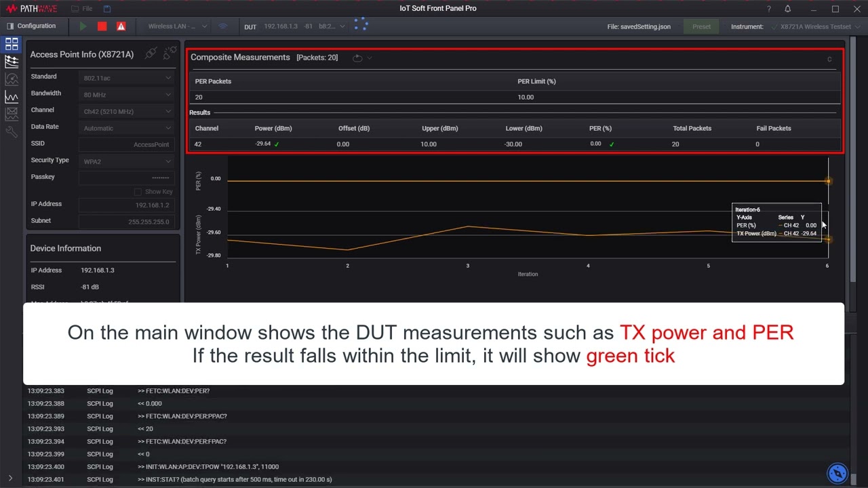Open the Security Type WPA2 dropdown
868x488 pixels.
126,161
